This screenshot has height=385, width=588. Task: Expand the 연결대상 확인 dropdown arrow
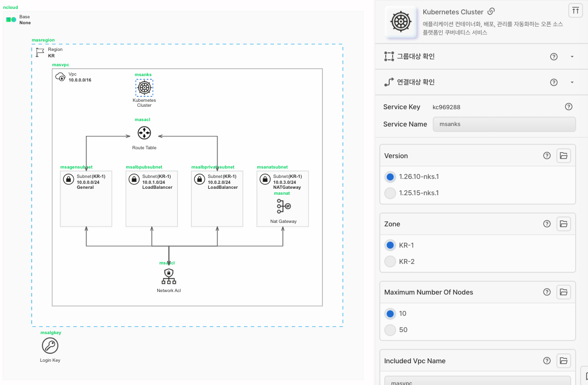(x=572, y=83)
